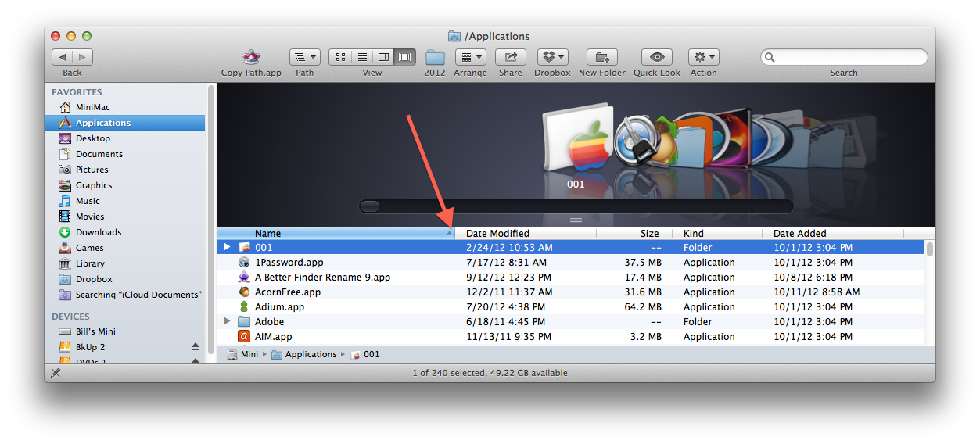Click the sidebar vertical scrollbar

pyautogui.click(x=210, y=219)
